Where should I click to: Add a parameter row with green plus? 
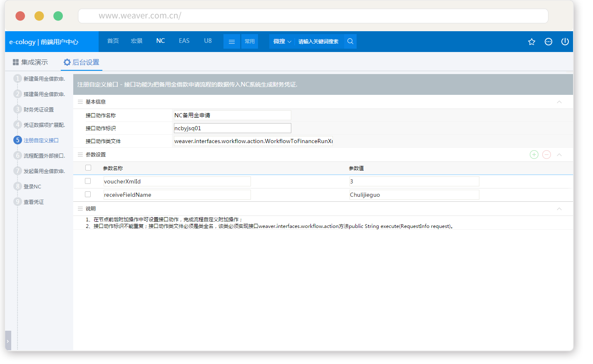pos(534,155)
